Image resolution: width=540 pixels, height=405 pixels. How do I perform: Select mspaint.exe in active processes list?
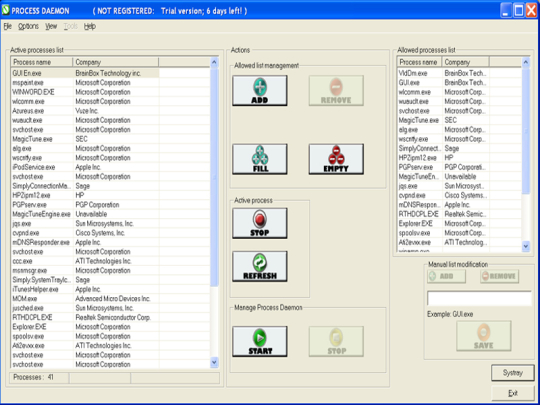pos(111,83)
